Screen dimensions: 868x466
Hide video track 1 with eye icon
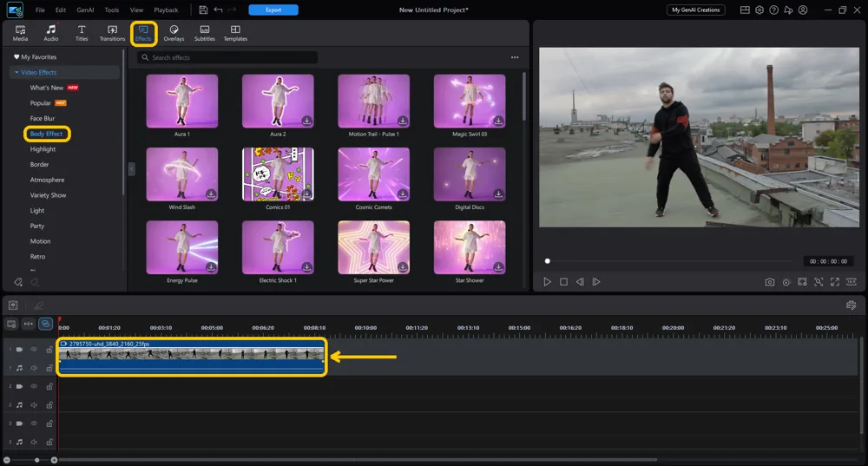coord(34,349)
